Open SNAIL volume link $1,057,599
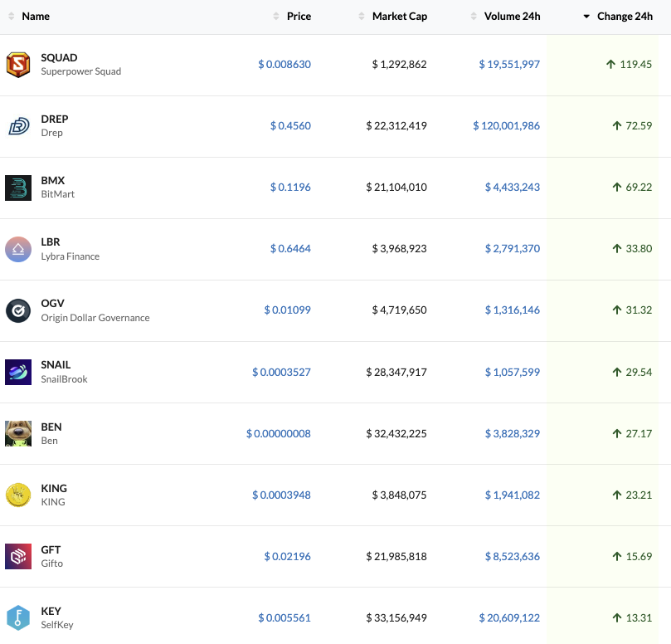The height and width of the screenshot is (644, 671). click(513, 372)
